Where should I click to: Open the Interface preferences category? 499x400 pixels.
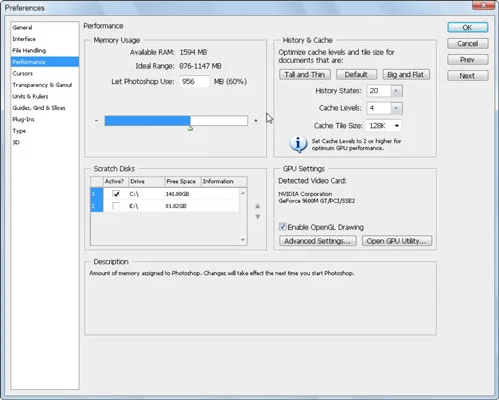[24, 39]
